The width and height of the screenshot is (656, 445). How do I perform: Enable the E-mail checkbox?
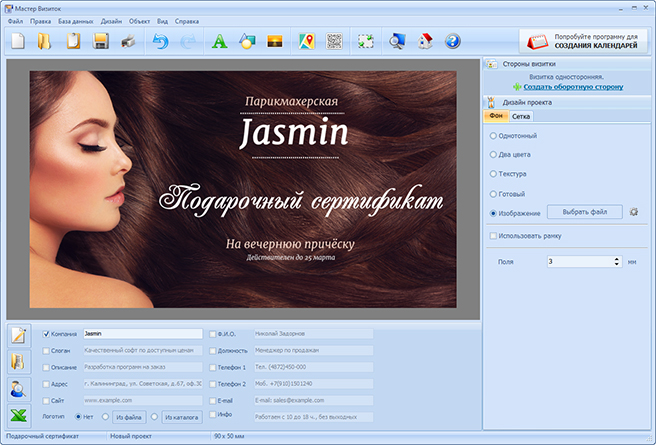(x=213, y=401)
